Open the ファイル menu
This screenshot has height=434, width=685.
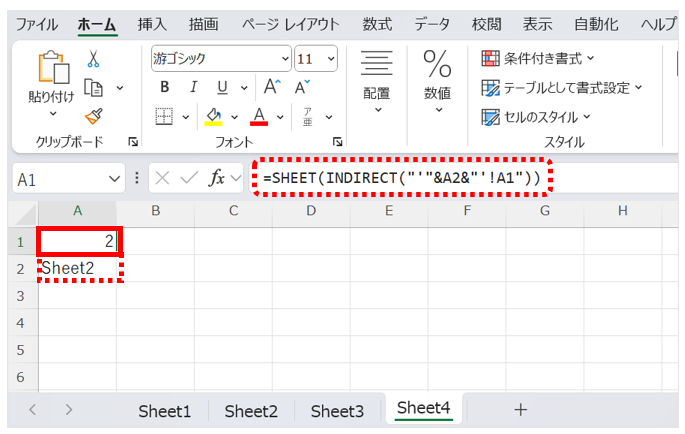coord(37,24)
